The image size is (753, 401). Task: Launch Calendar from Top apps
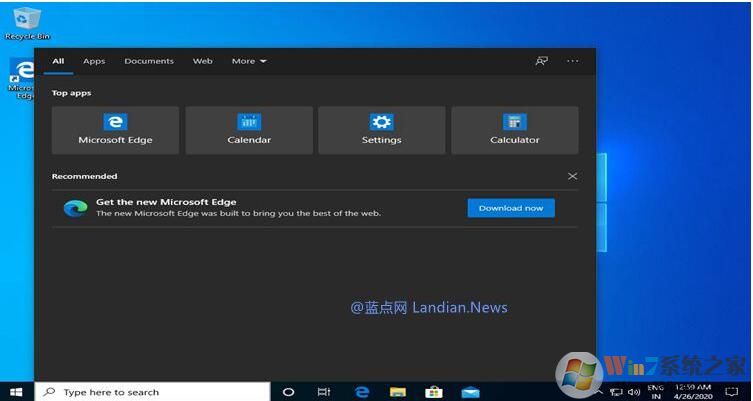(x=249, y=130)
